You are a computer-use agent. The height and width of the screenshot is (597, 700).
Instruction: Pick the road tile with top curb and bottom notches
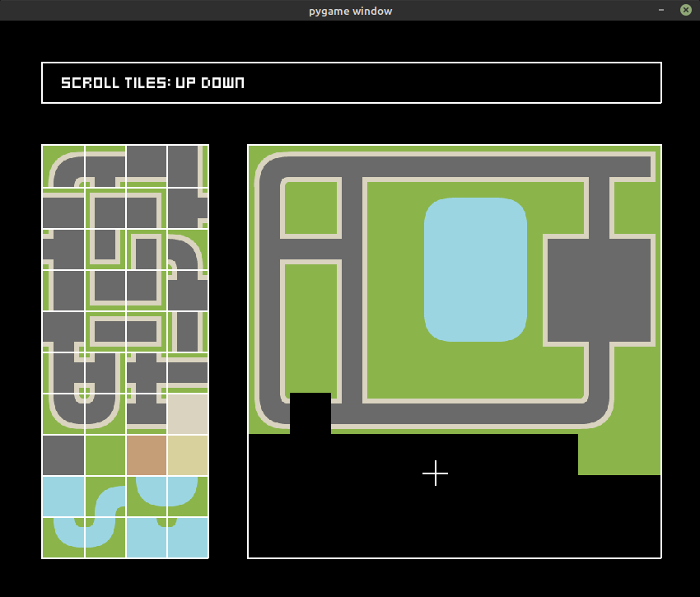pyautogui.click(x=105, y=166)
